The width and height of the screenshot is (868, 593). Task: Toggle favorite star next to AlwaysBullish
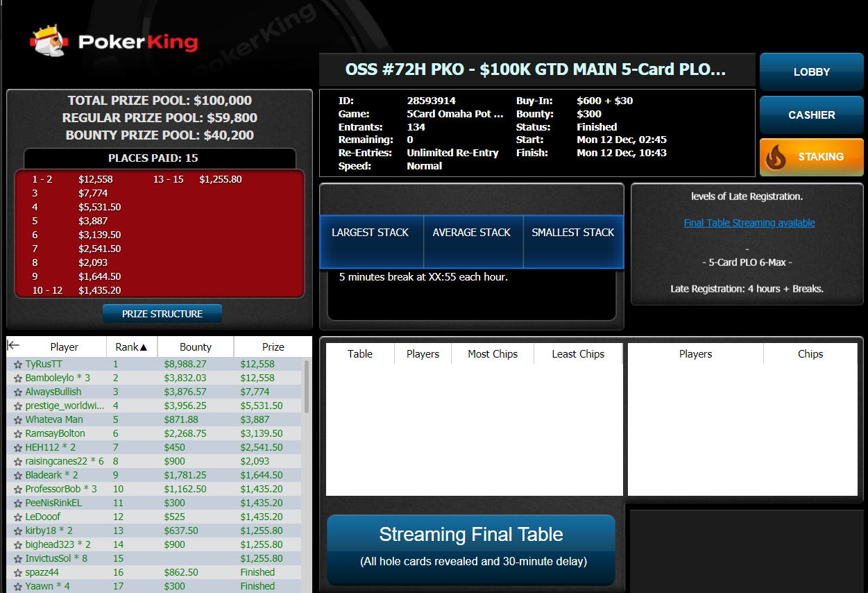[x=18, y=392]
